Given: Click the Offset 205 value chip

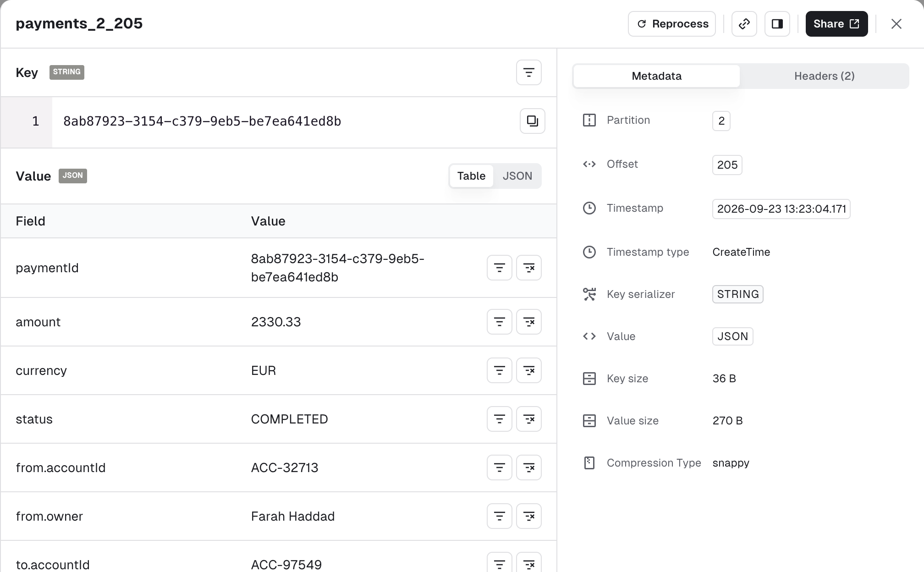Looking at the screenshot, I should coord(727,165).
